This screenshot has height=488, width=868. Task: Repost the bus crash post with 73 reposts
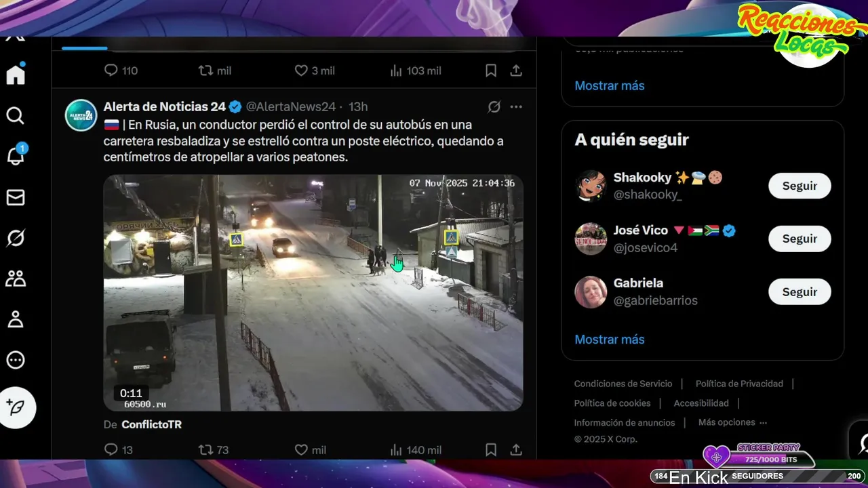[205, 450]
